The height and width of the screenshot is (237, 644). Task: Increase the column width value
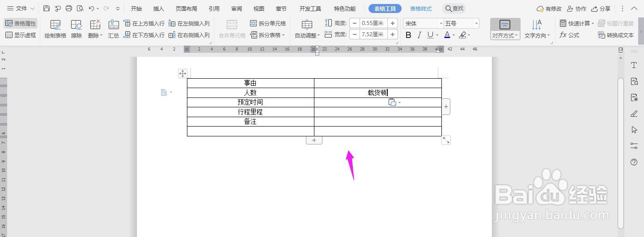[x=393, y=34]
